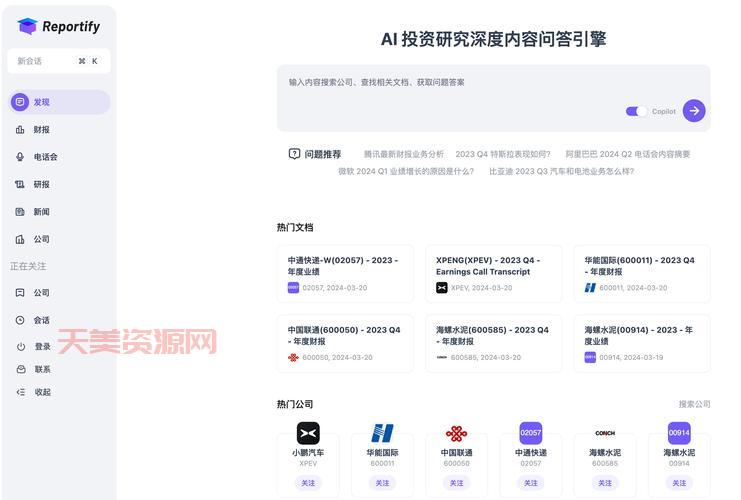Submit query with purple arrow button
741x500 pixels.
pyautogui.click(x=694, y=111)
